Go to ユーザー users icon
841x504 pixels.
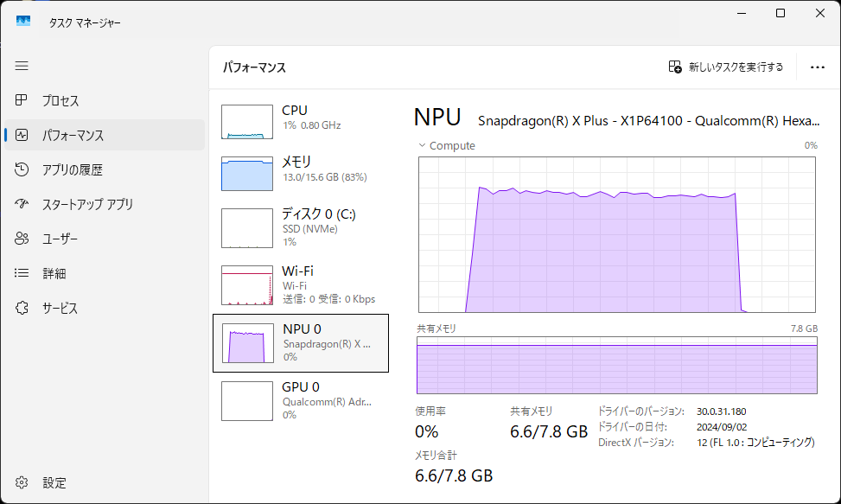(22, 239)
